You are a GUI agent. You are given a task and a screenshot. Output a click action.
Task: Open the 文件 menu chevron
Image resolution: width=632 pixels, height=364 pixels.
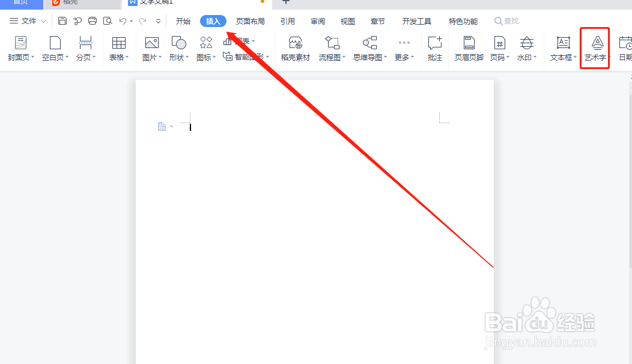[43, 20]
